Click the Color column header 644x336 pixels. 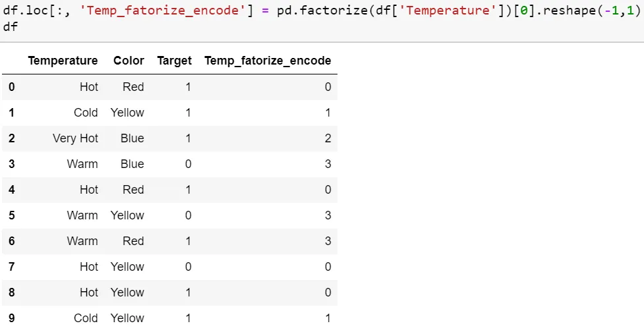point(129,61)
